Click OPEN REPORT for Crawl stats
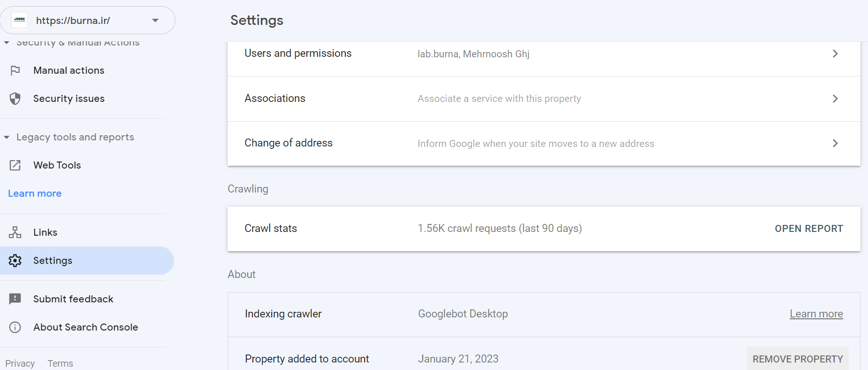This screenshot has width=868, height=370. (x=808, y=229)
